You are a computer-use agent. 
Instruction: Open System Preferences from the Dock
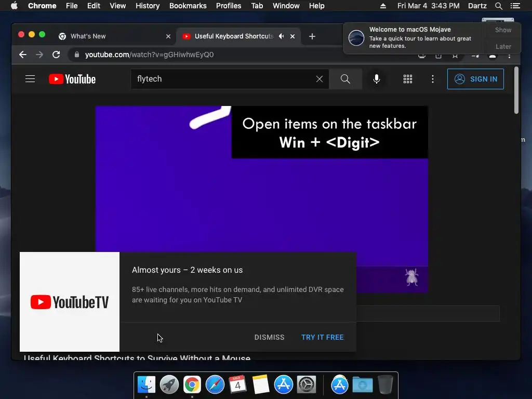click(x=307, y=385)
